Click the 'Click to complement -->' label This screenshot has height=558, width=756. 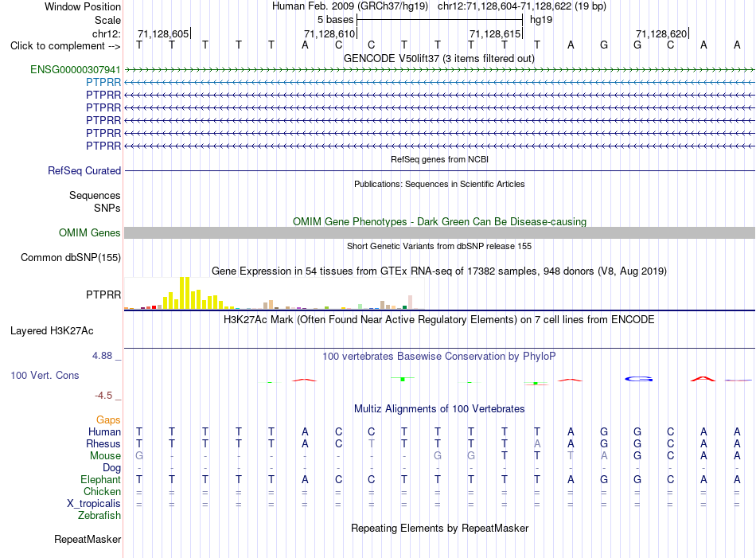pyautogui.click(x=65, y=46)
